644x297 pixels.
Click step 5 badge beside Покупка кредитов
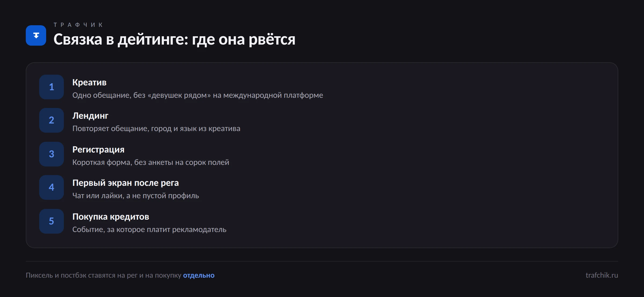pyautogui.click(x=52, y=221)
